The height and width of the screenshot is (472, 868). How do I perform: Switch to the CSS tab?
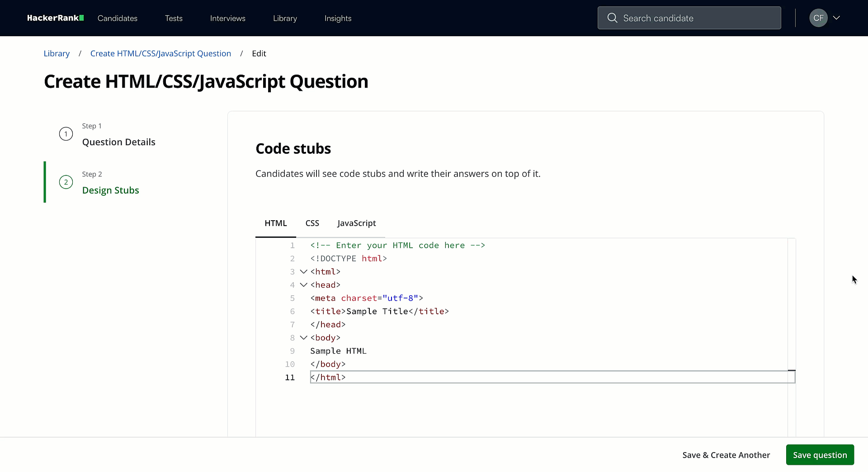(x=312, y=223)
